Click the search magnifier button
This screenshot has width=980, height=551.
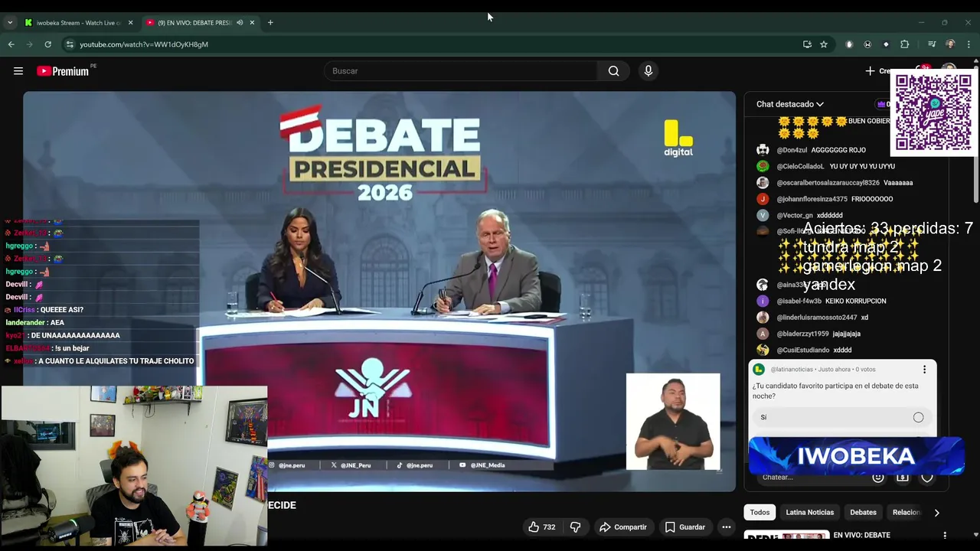[x=613, y=71]
